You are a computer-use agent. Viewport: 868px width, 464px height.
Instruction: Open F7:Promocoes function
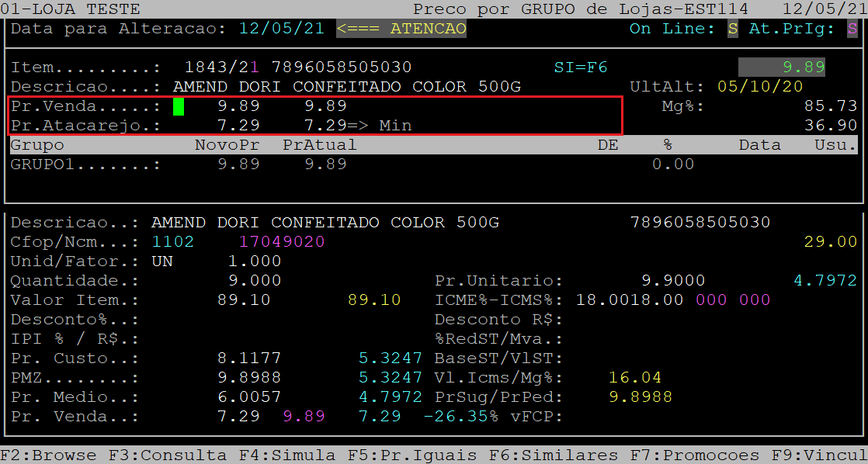684,455
